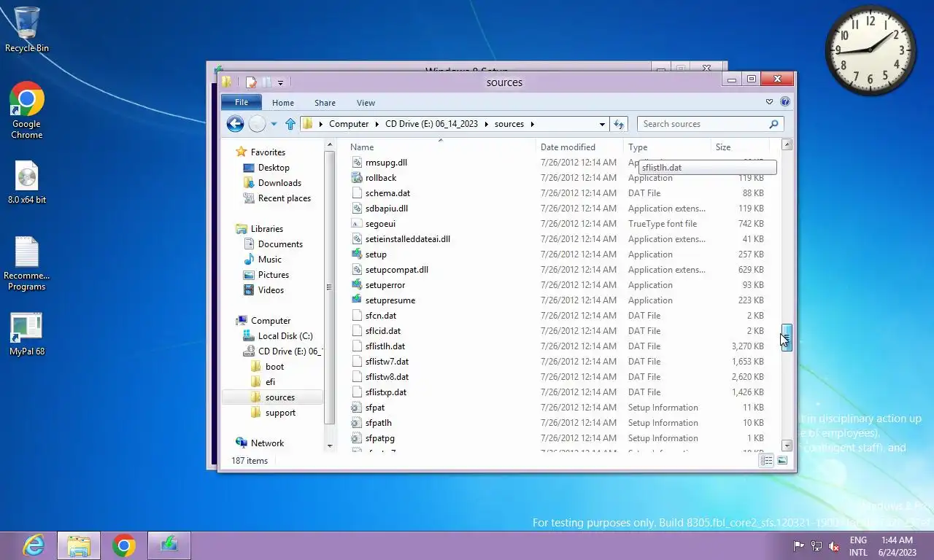Sort files by Name column
This screenshot has height=560, width=934.
pos(362,147)
